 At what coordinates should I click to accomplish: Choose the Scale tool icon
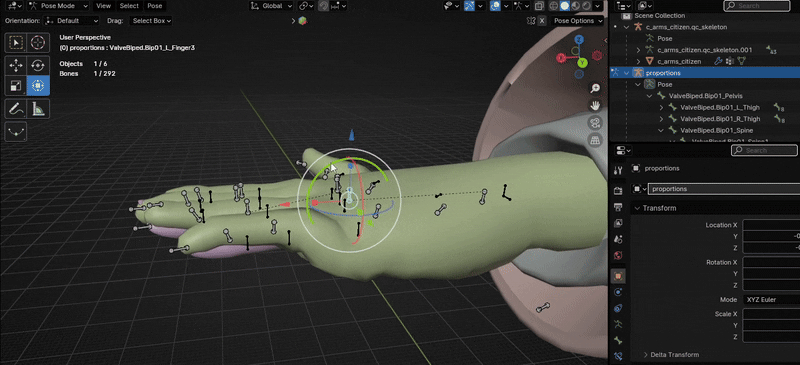16,86
